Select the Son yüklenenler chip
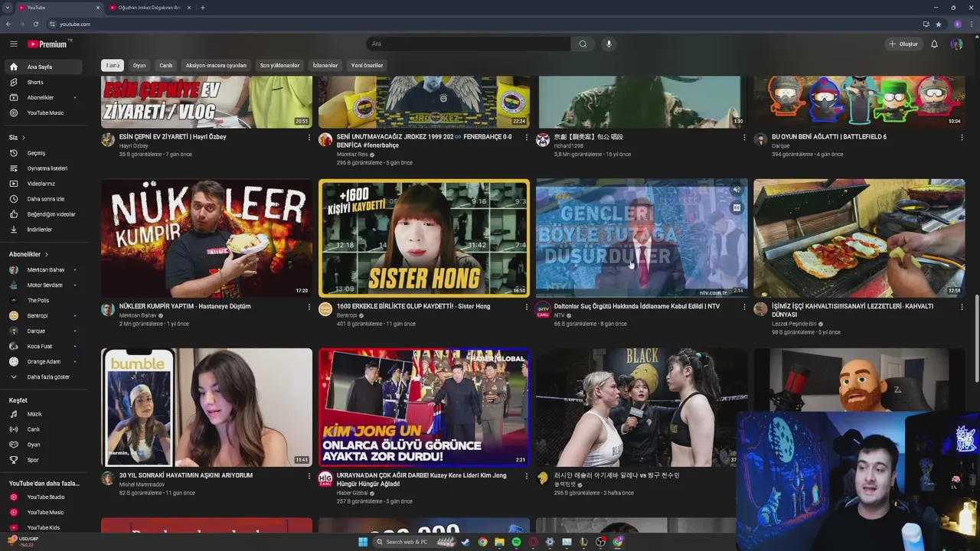The image size is (980, 551). coord(279,66)
